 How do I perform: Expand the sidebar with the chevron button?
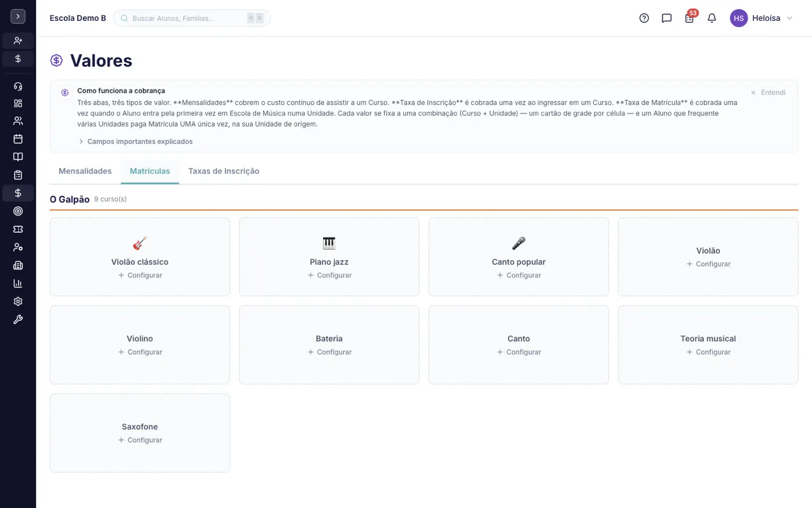point(18,17)
